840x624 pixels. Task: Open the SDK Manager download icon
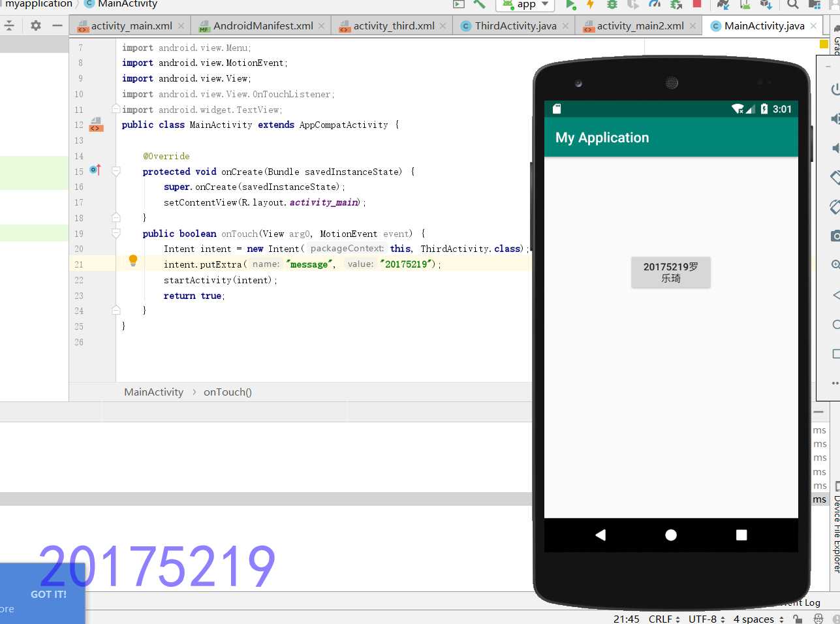tap(766, 5)
